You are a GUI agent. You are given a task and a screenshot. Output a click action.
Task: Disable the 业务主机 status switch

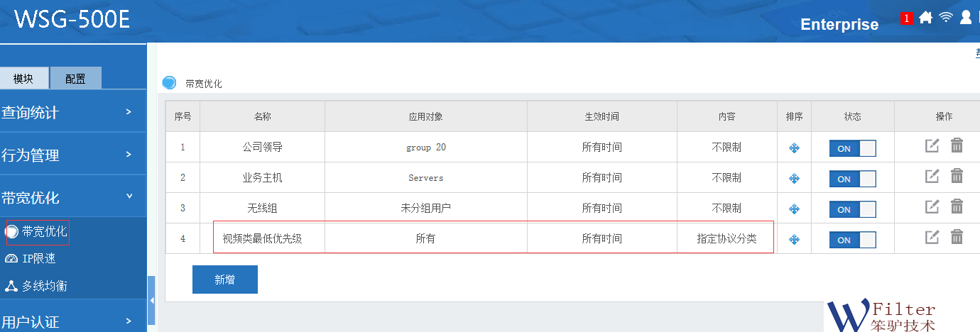click(x=852, y=179)
